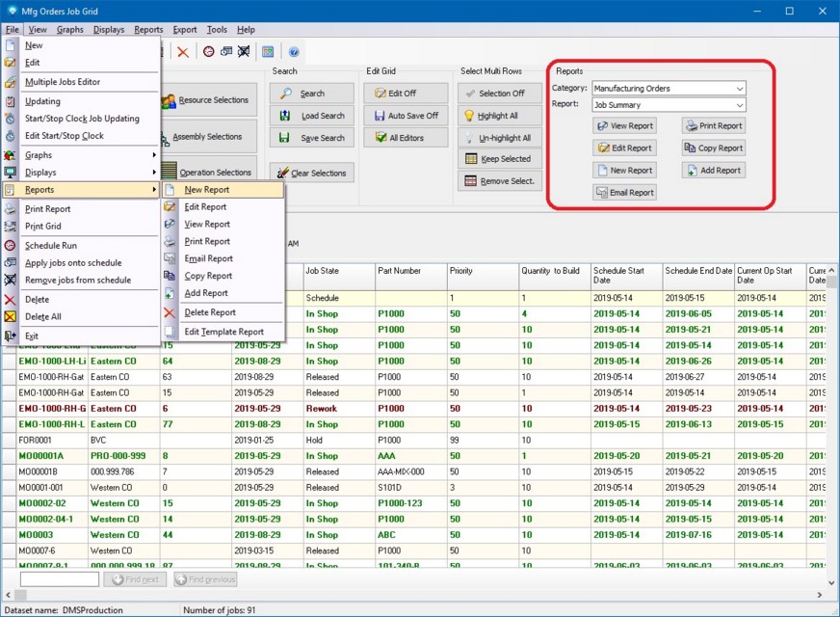Click the remove jobs from schedule toolbar icon
Image resolution: width=840 pixels, height=617 pixels.
(x=244, y=52)
